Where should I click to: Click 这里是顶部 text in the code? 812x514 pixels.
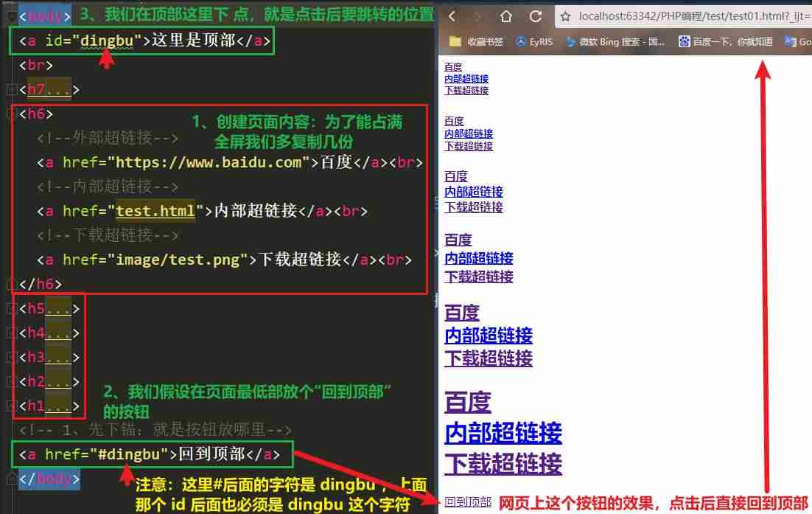point(193,41)
